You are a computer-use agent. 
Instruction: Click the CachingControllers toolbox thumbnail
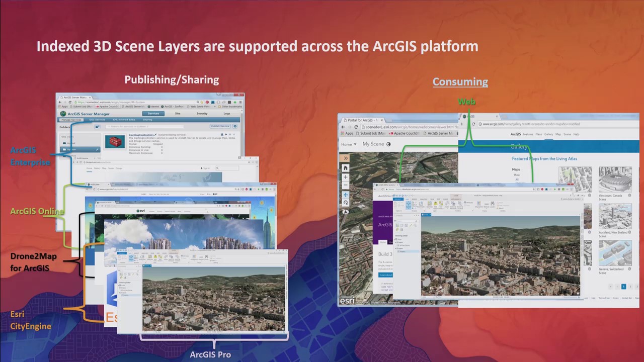tap(115, 142)
